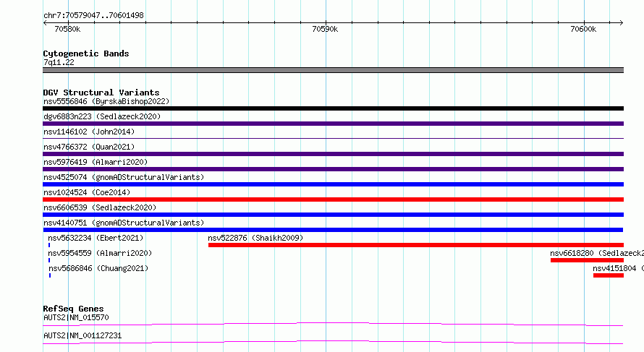The width and height of the screenshot is (644, 352).
Task: Click the red nsv522876 variant bar
Action: click(416, 245)
